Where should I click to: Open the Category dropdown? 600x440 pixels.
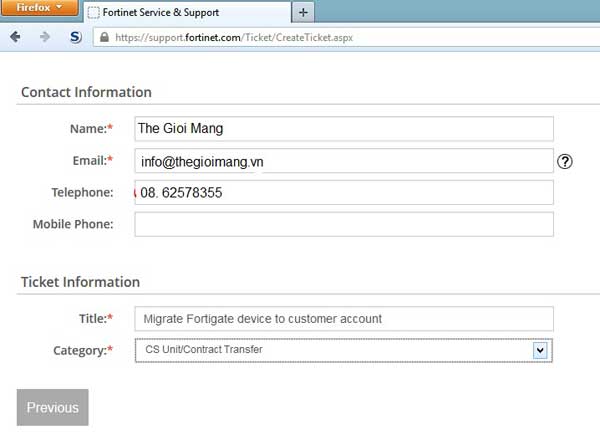pos(344,350)
